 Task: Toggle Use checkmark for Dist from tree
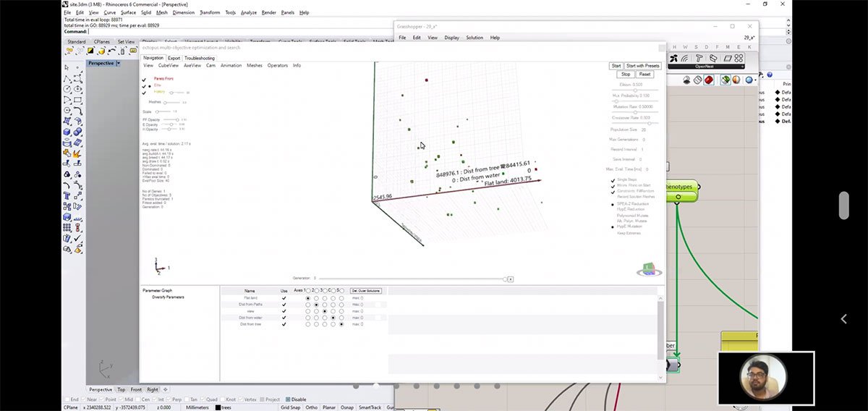click(x=284, y=324)
